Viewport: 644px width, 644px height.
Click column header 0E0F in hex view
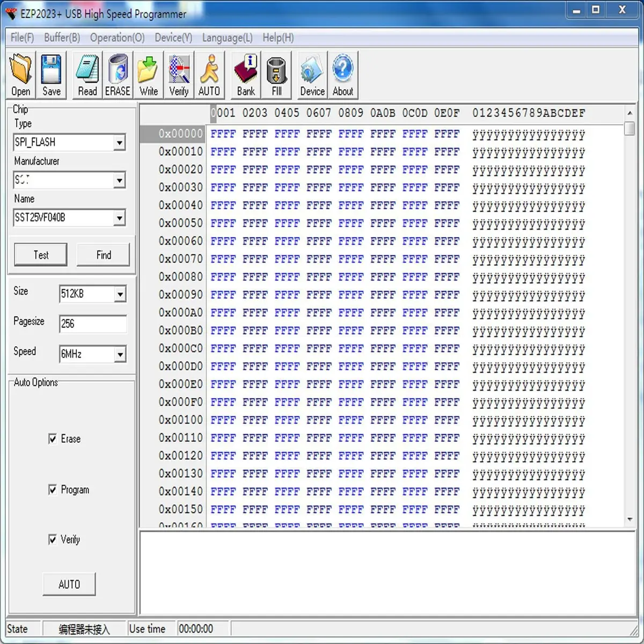[x=447, y=113]
